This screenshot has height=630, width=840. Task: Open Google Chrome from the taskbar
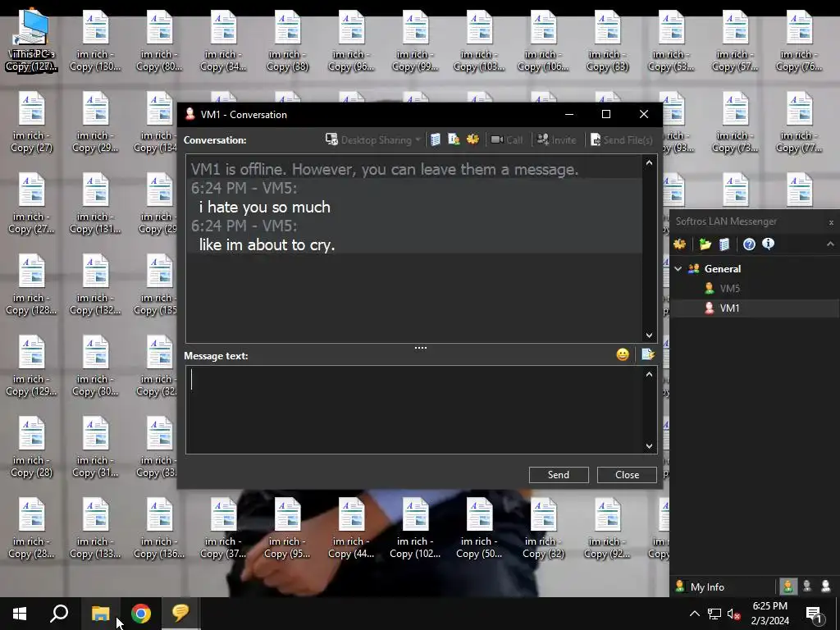pos(141,614)
